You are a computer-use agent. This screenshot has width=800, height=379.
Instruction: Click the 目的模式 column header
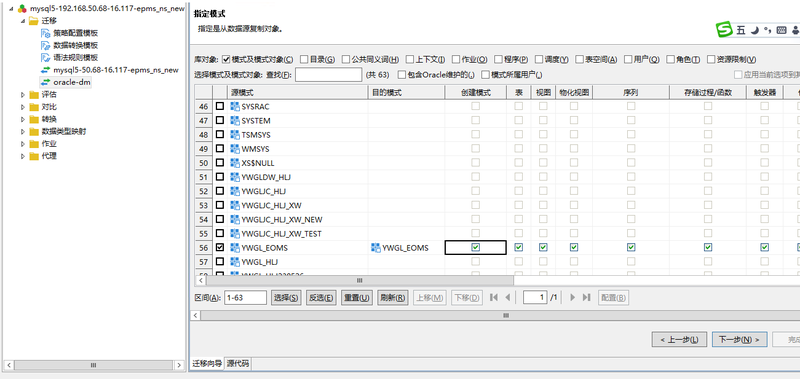(x=406, y=92)
